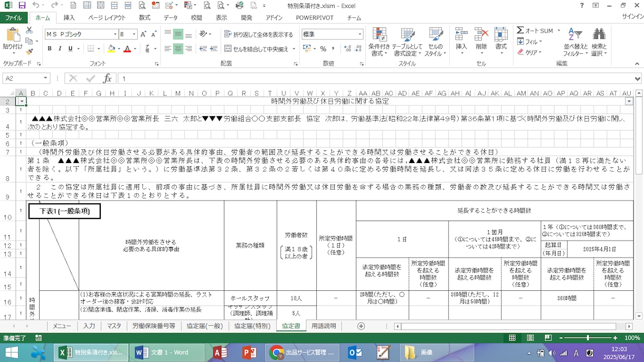Switch to the 校閲 ribbon tab
Viewport: 644px width, 362px height.
pos(196,17)
